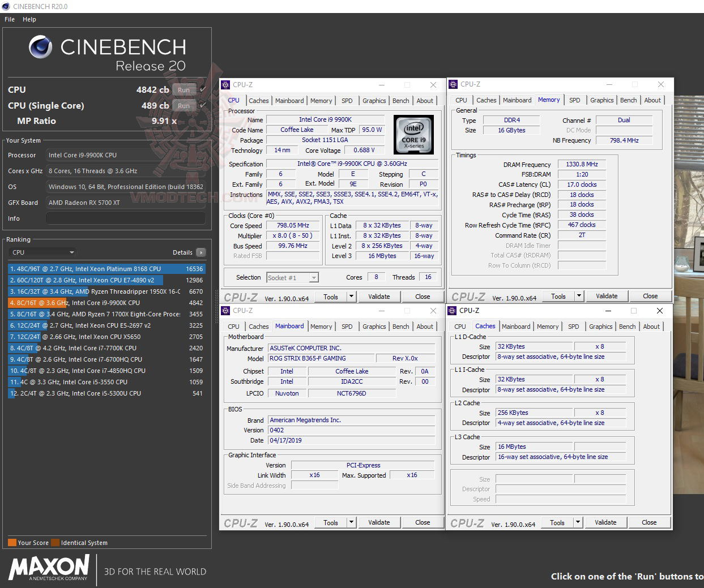Click the CPU-Z icon in the CPU window title bar
This screenshot has width=704, height=588.
[225, 85]
